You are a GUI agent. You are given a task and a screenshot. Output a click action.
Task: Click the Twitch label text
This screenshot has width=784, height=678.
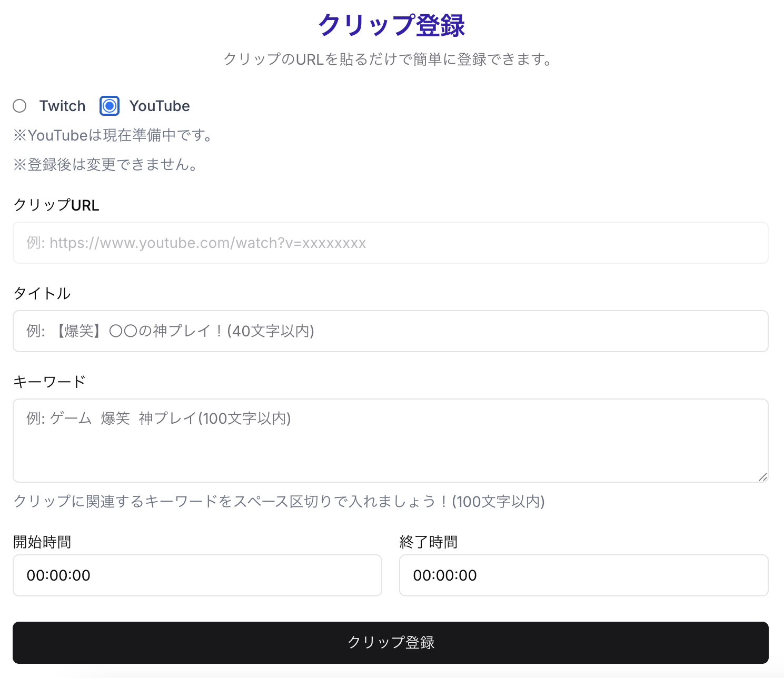(x=62, y=106)
